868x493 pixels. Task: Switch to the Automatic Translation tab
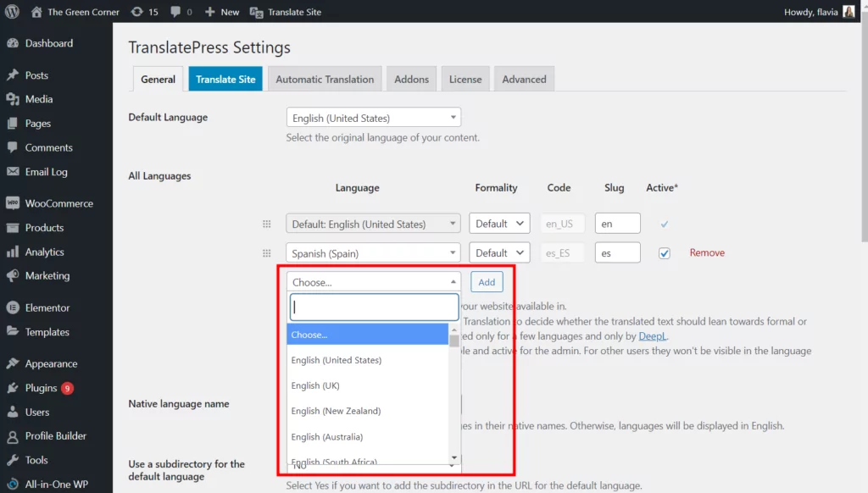pyautogui.click(x=325, y=79)
